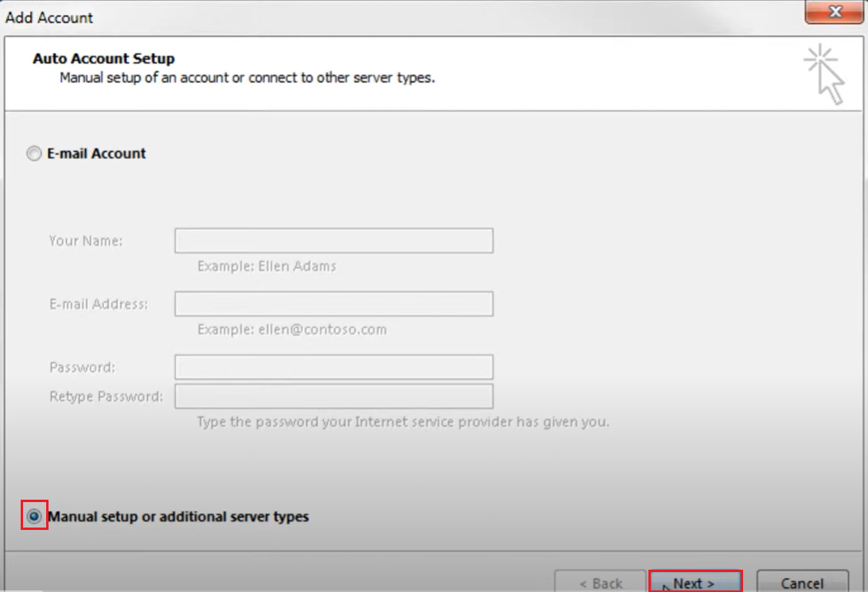The image size is (868, 592).
Task: Click the "Example: ellen@contoso.com" hint text
Action: 292,329
